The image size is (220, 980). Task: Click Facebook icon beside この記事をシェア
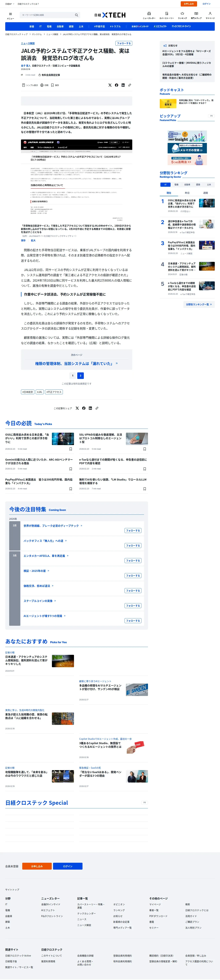[x=84, y=408]
